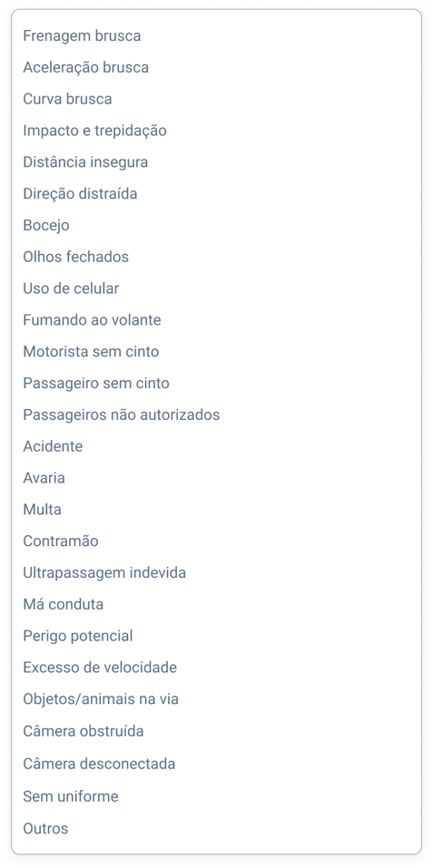Choose the Multa option

coord(216,510)
